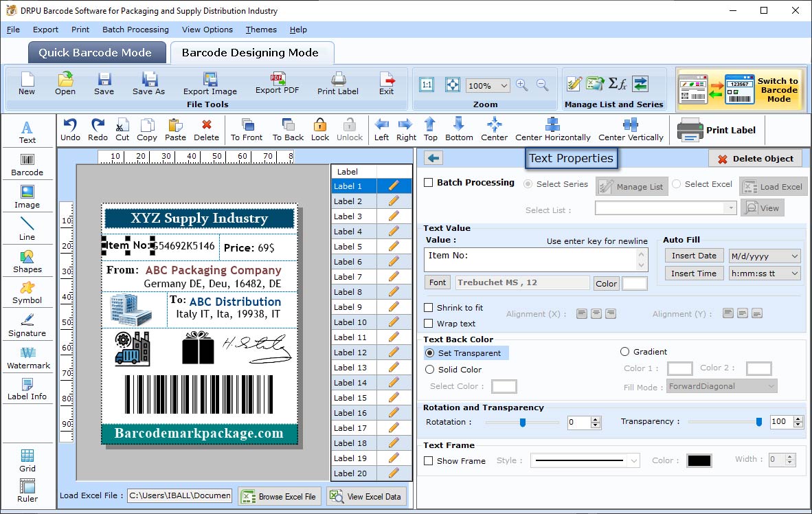Screen dimensions: 812x514
Task: Expand the date format dropdown
Action: 794,256
